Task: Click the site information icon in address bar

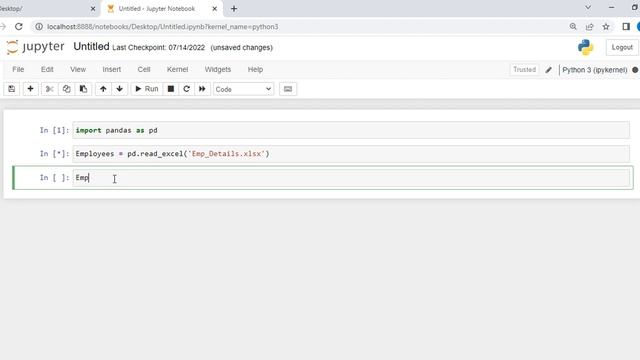Action: pyautogui.click(x=39, y=27)
